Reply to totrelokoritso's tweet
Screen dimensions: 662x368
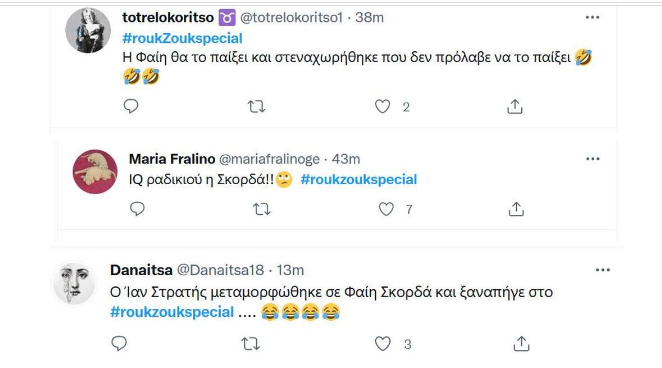(x=131, y=106)
